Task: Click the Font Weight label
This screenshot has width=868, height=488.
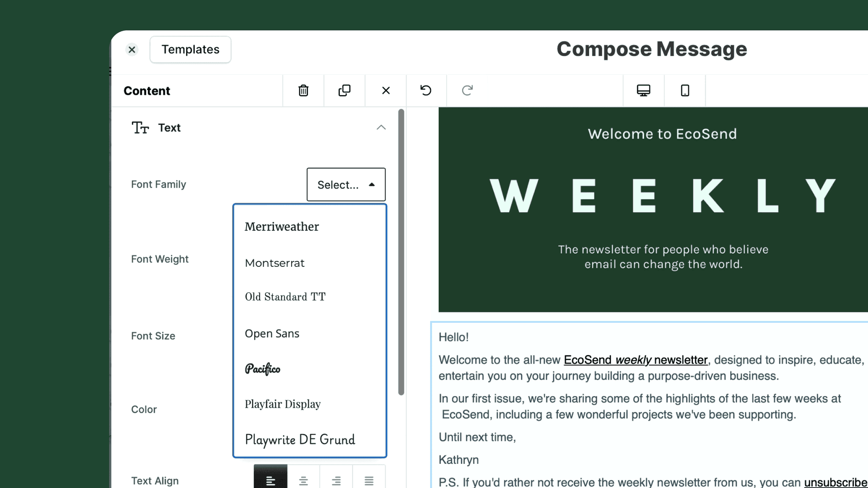Action: (x=160, y=259)
